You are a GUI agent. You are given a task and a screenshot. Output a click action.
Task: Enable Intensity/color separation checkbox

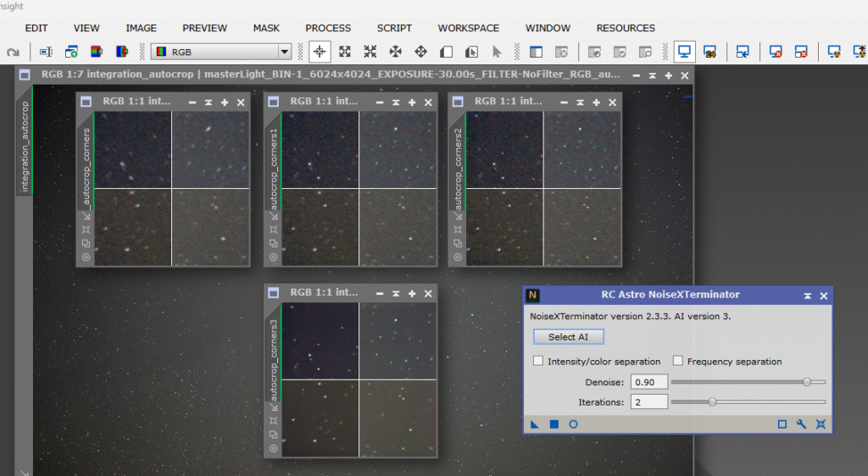[538, 361]
